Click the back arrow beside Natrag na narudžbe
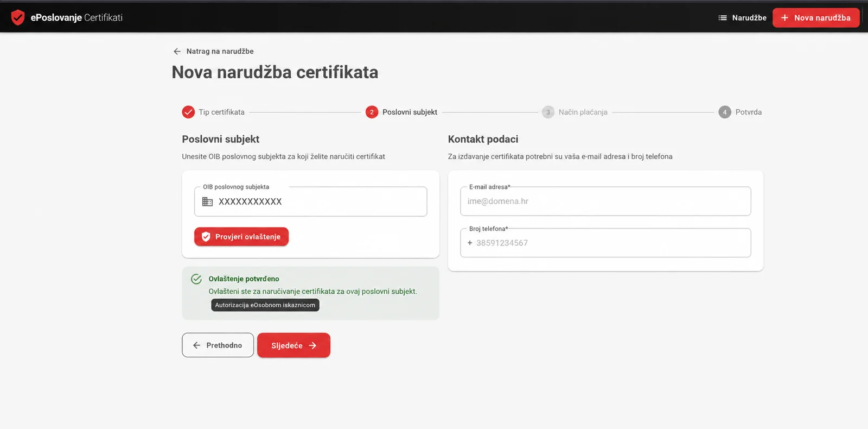This screenshot has height=429, width=868. pos(177,51)
